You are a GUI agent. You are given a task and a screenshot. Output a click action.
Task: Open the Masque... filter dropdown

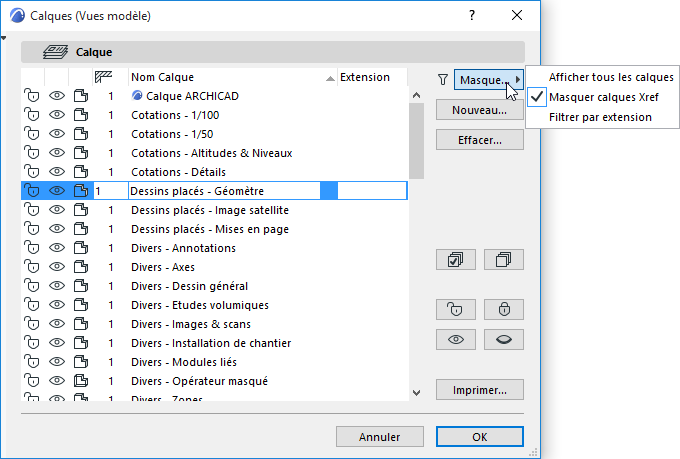tap(488, 80)
